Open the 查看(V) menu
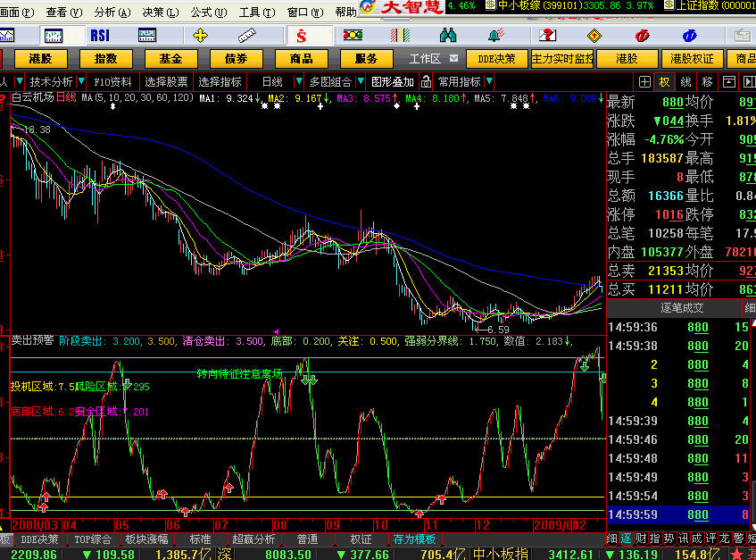The width and height of the screenshot is (756, 560). click(63, 13)
